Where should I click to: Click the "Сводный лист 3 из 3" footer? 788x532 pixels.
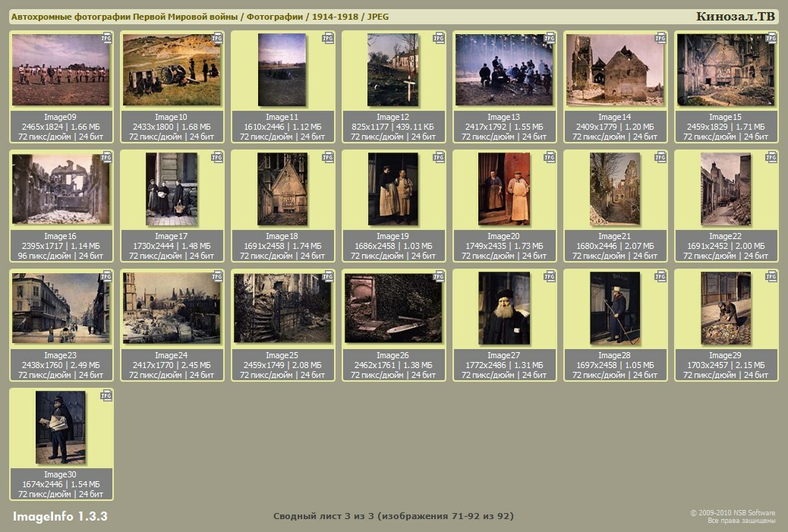pyautogui.click(x=393, y=517)
